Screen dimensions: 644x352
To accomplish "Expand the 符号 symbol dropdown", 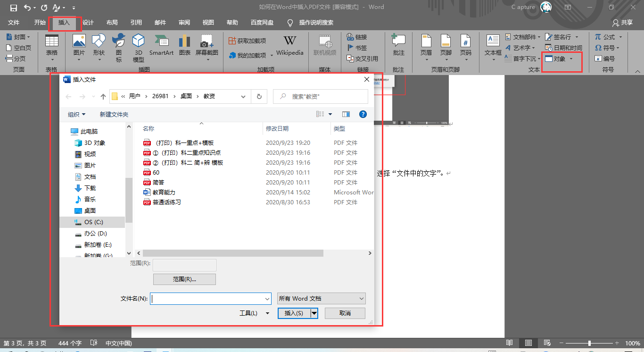I will pos(618,48).
